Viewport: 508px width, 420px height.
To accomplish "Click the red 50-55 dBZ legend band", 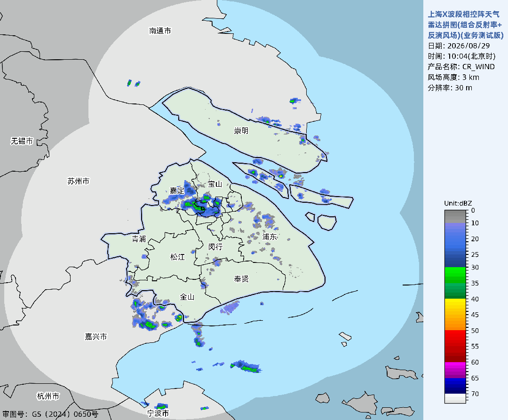I will click(x=455, y=338).
